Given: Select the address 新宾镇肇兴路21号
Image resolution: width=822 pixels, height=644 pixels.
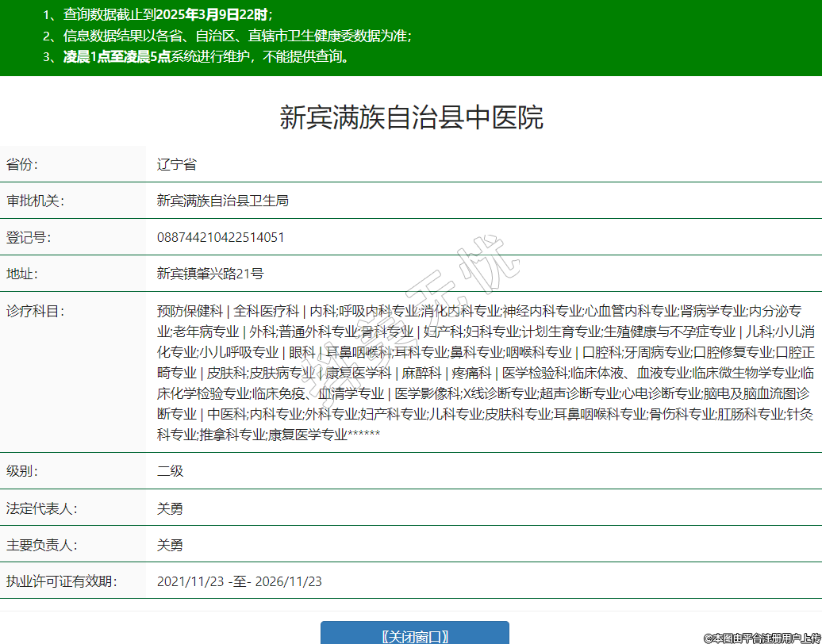Looking at the screenshot, I should point(210,274).
